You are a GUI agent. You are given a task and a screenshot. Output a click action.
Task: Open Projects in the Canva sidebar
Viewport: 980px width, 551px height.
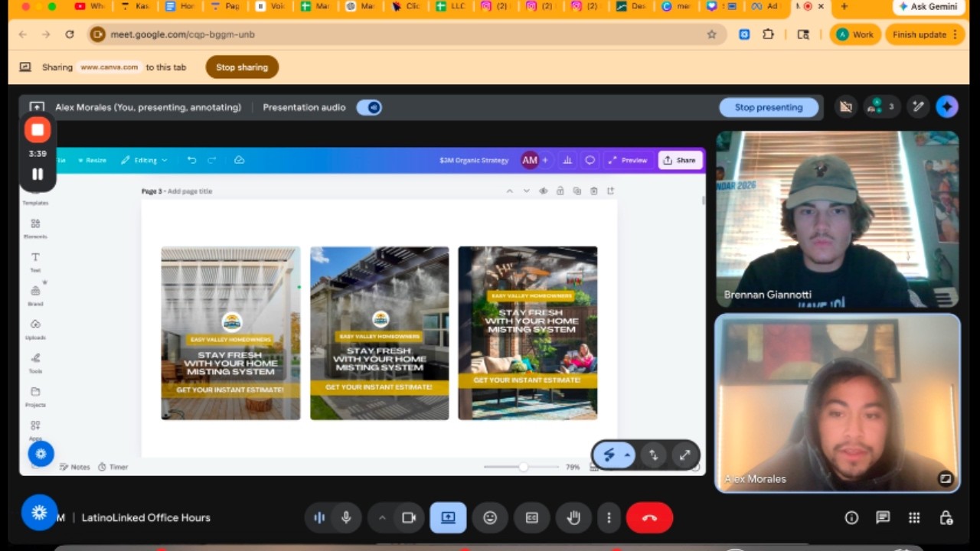pos(35,396)
